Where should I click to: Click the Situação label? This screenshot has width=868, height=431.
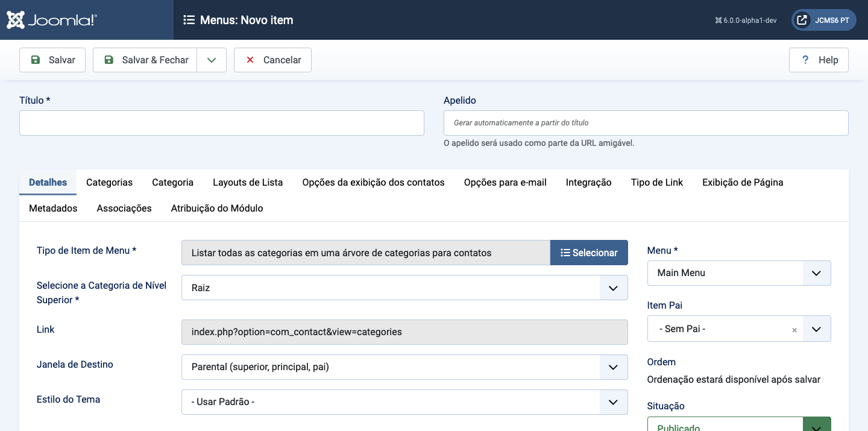[666, 406]
